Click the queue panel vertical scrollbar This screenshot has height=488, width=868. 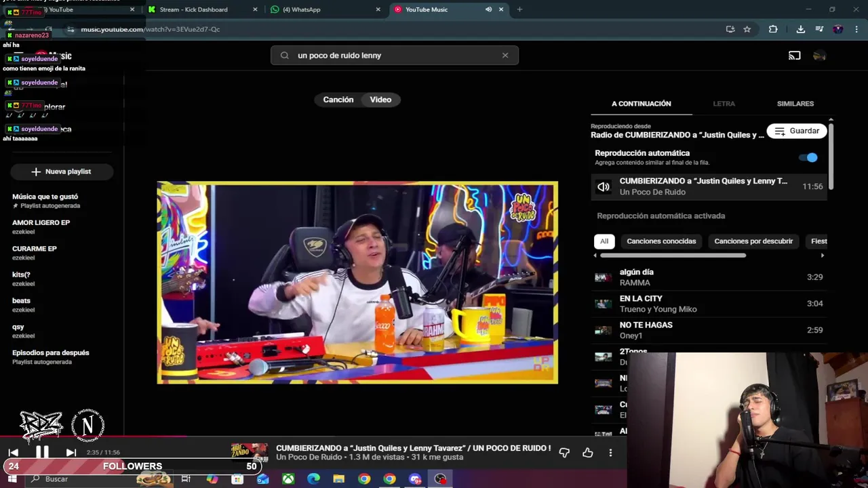pos(831,156)
